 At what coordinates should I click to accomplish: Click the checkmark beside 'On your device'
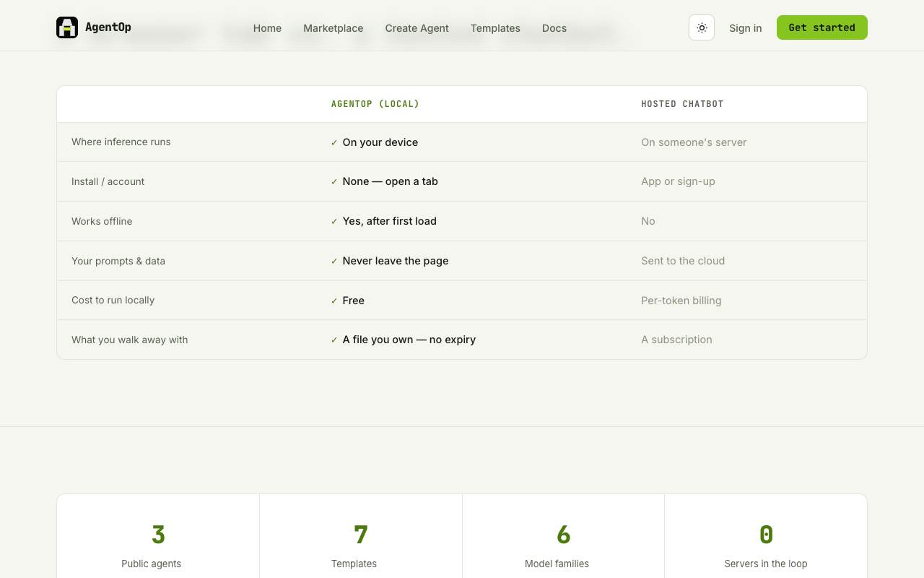334,142
